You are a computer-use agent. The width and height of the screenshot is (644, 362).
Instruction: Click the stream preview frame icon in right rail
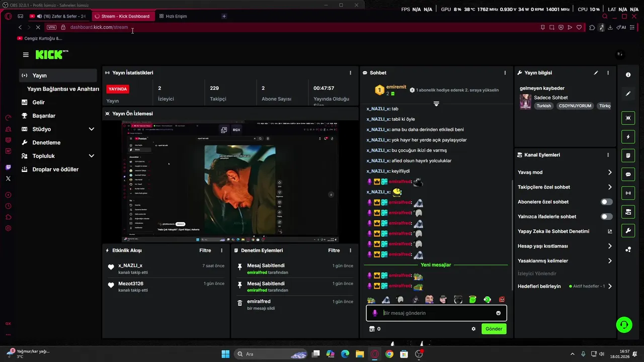click(628, 118)
